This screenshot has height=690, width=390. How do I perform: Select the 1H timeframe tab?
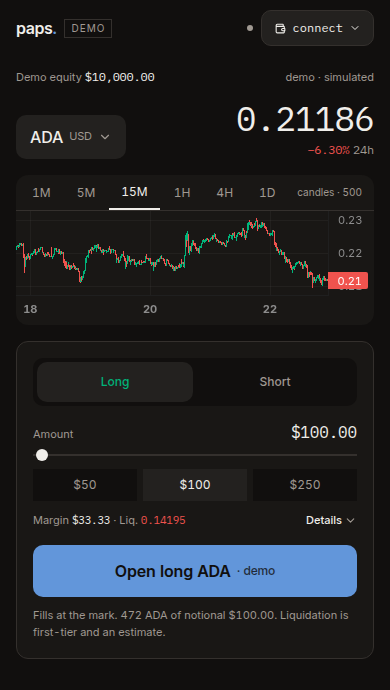(x=182, y=193)
